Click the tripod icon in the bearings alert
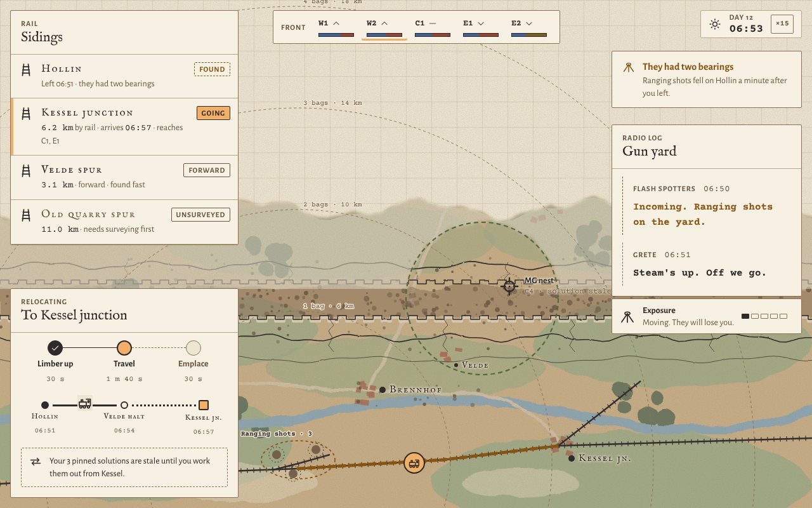The height and width of the screenshot is (508, 812). pyautogui.click(x=628, y=69)
